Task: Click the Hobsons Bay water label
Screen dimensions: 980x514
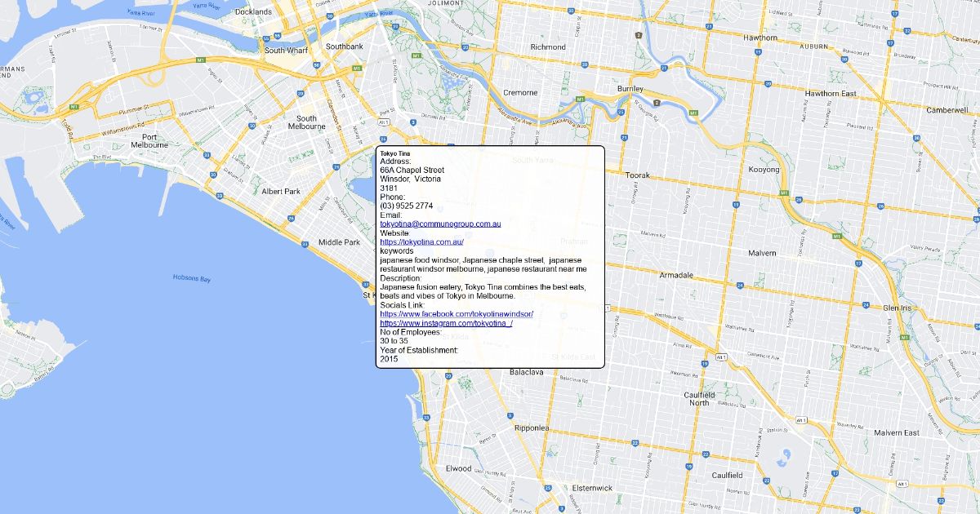Action: 192,279
